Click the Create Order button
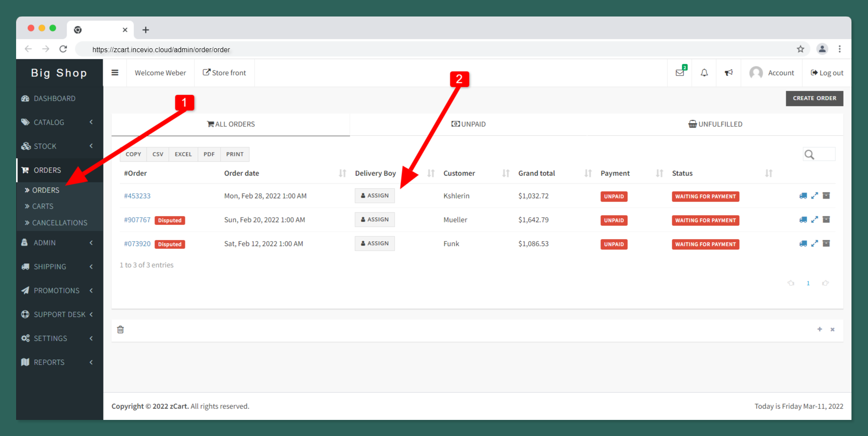This screenshot has width=868, height=436. (x=814, y=98)
